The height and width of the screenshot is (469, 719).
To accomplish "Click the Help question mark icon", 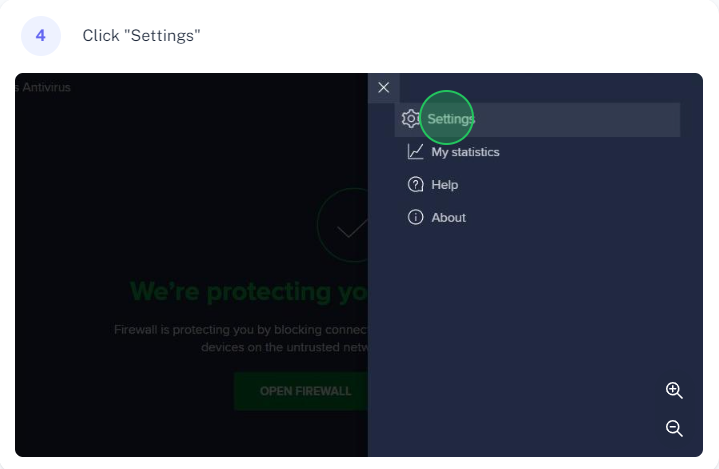I will pyautogui.click(x=415, y=185).
